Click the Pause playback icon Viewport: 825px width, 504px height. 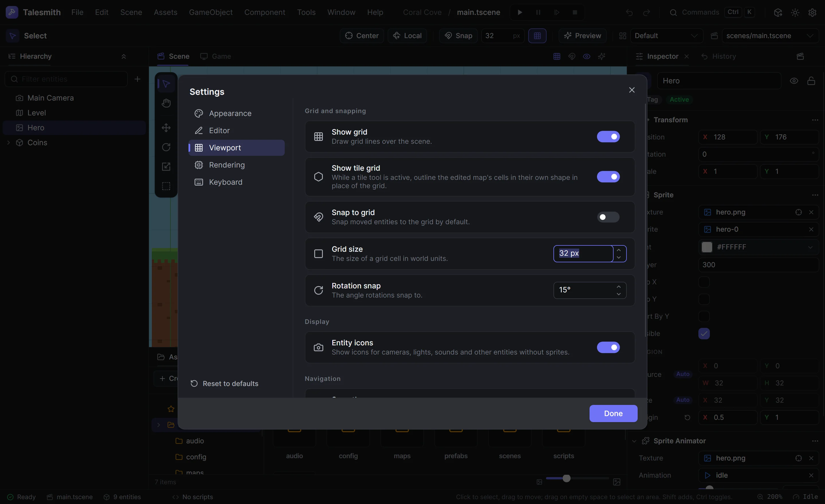[x=538, y=12]
